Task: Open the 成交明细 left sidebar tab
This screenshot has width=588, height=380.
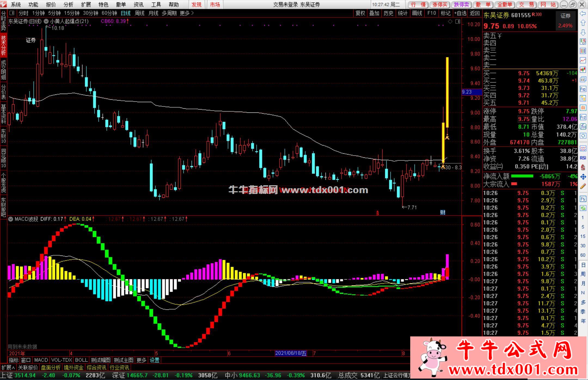Action: pyautogui.click(x=4, y=70)
